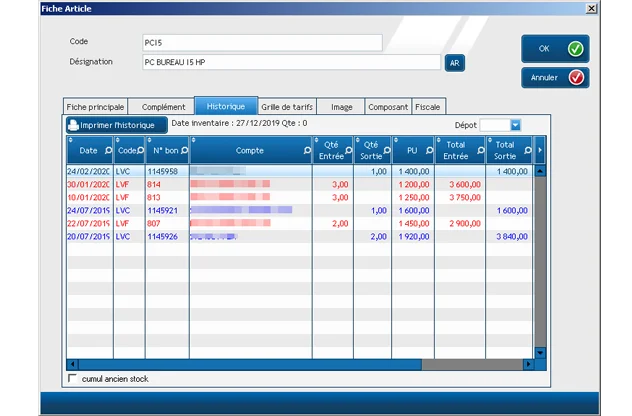Image resolution: width=632 pixels, height=416 pixels.
Task: Click the right arrow to show more columns
Action: [540, 151]
